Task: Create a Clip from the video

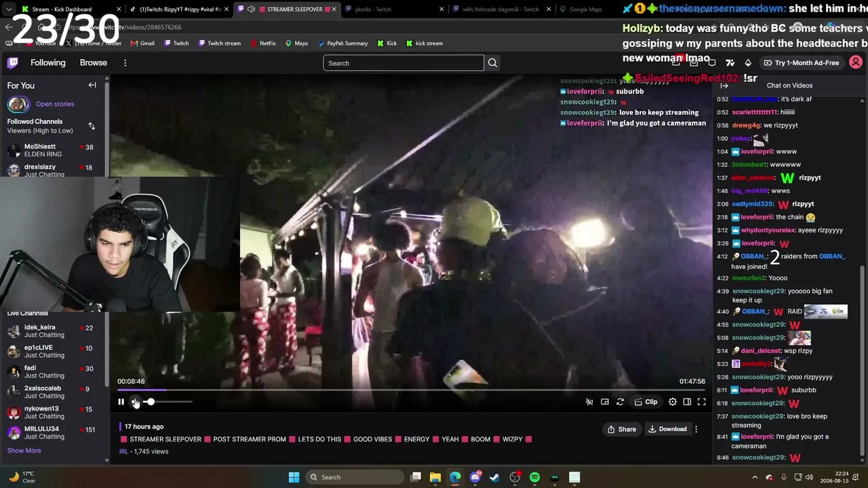Action: point(646,402)
